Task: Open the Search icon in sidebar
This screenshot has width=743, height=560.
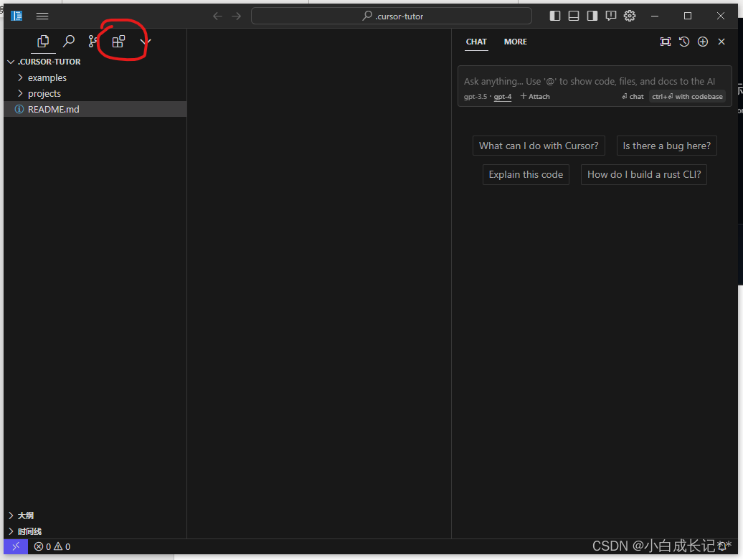Action: [x=68, y=42]
